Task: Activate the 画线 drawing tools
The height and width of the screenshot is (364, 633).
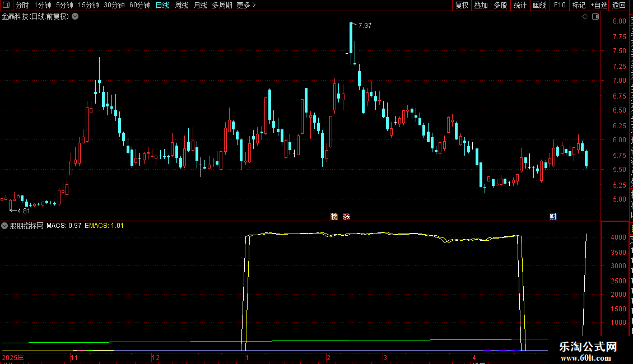Action: click(540, 5)
